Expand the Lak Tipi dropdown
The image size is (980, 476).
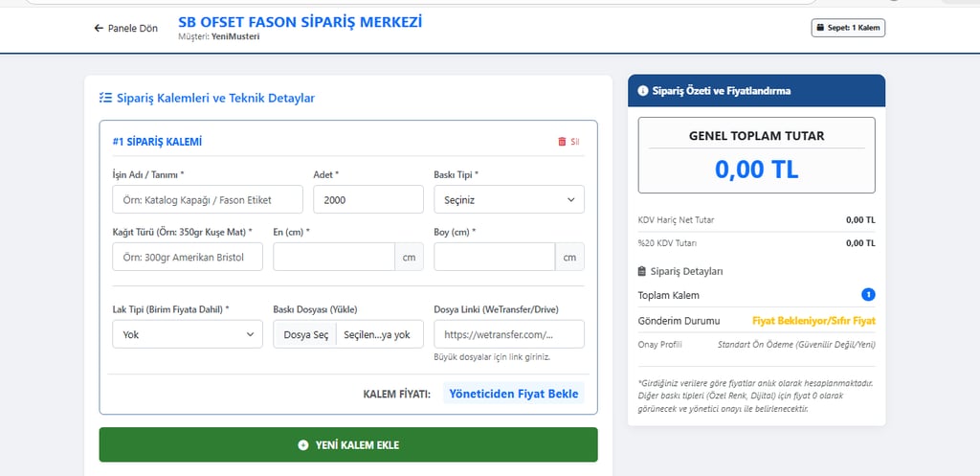[x=187, y=334]
